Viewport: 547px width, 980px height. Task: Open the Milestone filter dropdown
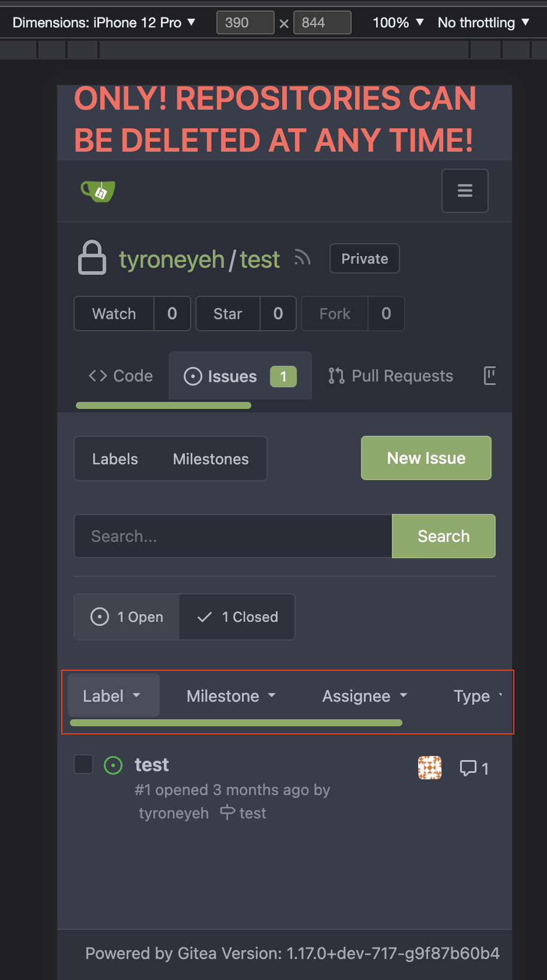pyautogui.click(x=231, y=696)
